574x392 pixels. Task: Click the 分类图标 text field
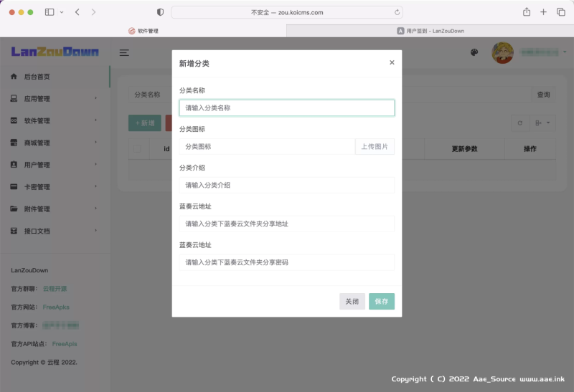tap(267, 147)
